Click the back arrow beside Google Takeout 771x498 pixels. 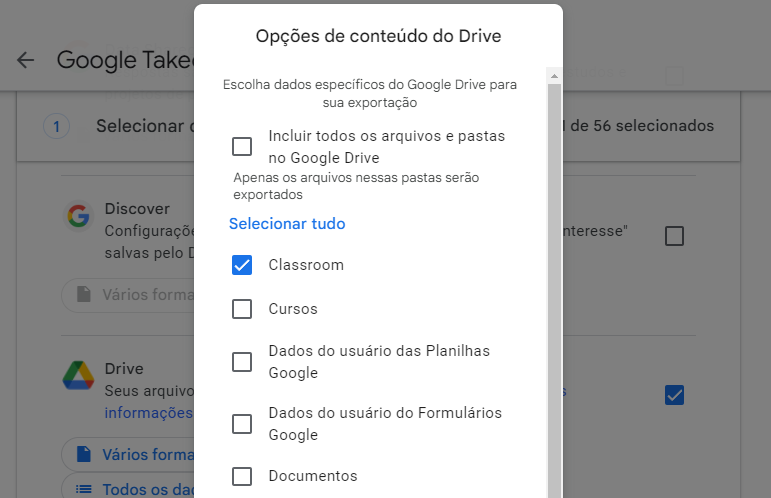[26, 60]
